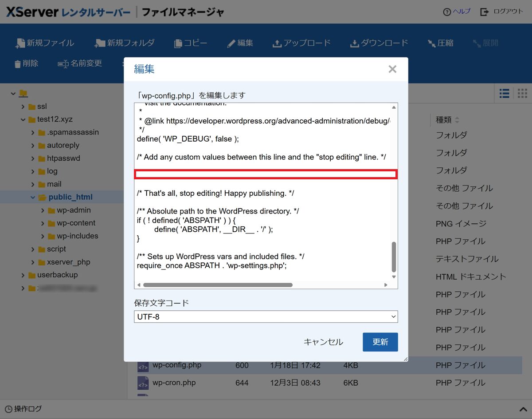Click the Compress (圧縮) icon
The image size is (532, 419).
click(431, 43)
